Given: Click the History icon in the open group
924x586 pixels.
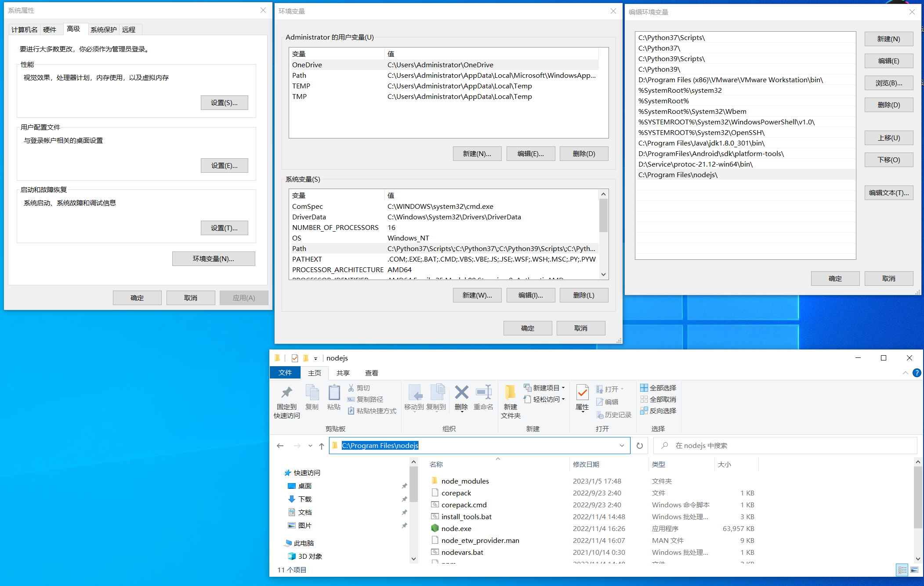Looking at the screenshot, I should pyautogui.click(x=614, y=415).
